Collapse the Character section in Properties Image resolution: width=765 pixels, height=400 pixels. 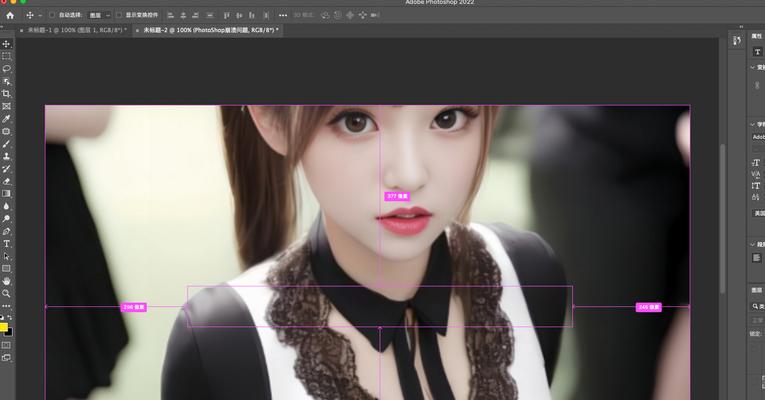coord(753,124)
